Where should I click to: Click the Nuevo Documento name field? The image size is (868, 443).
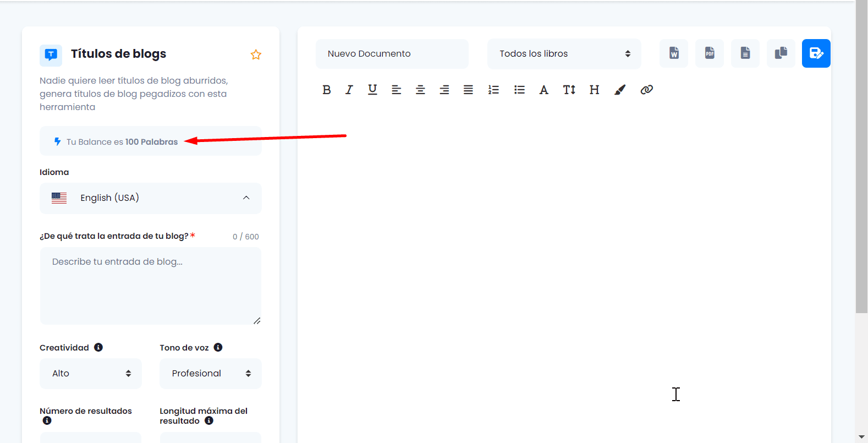(x=392, y=54)
